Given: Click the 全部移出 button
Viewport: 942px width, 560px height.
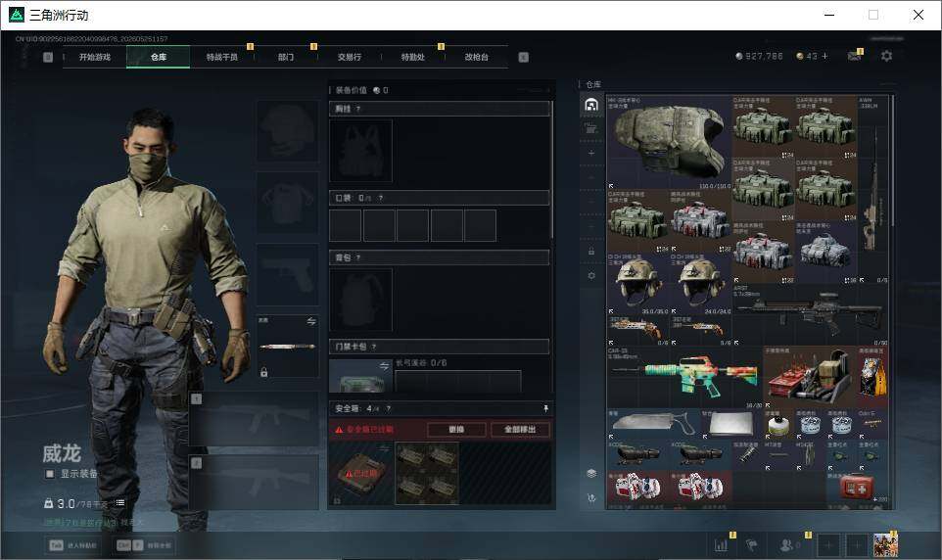Looking at the screenshot, I should tap(520, 429).
